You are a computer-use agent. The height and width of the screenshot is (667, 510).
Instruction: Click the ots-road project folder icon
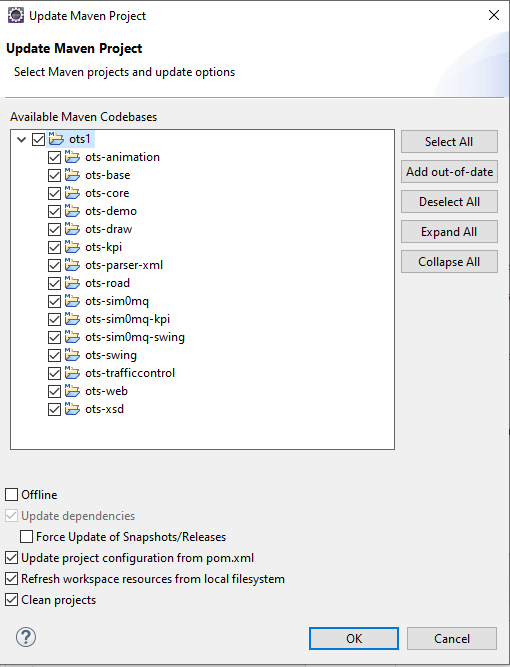pos(72,283)
